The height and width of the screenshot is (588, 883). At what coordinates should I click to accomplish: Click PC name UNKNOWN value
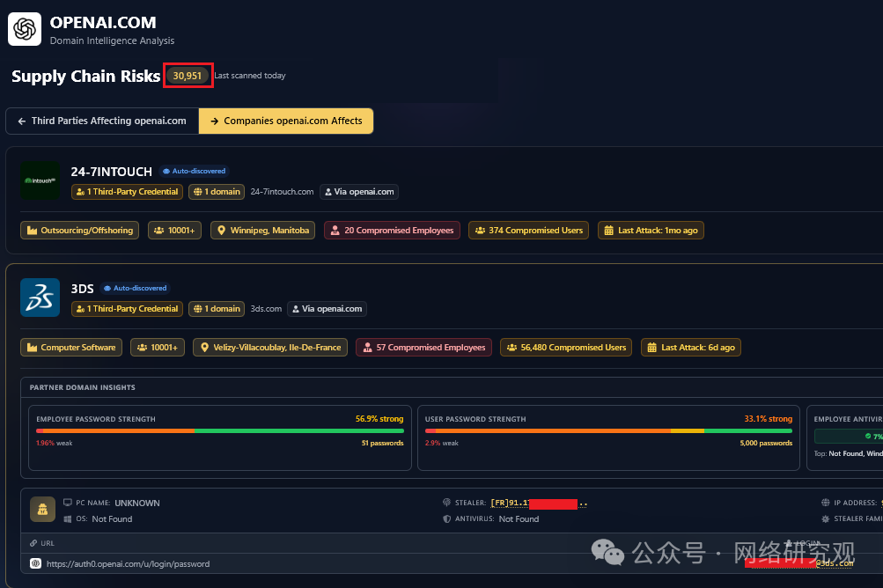pos(137,503)
